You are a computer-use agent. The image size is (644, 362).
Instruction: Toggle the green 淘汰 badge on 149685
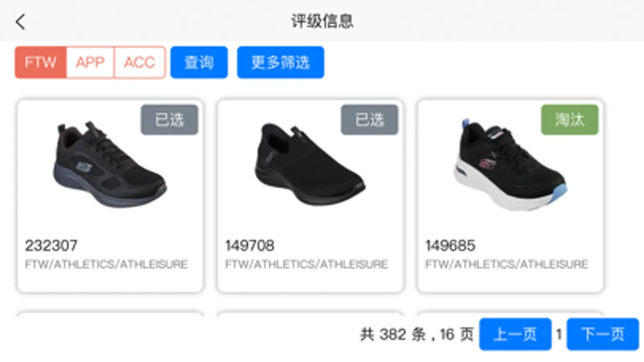click(x=569, y=120)
